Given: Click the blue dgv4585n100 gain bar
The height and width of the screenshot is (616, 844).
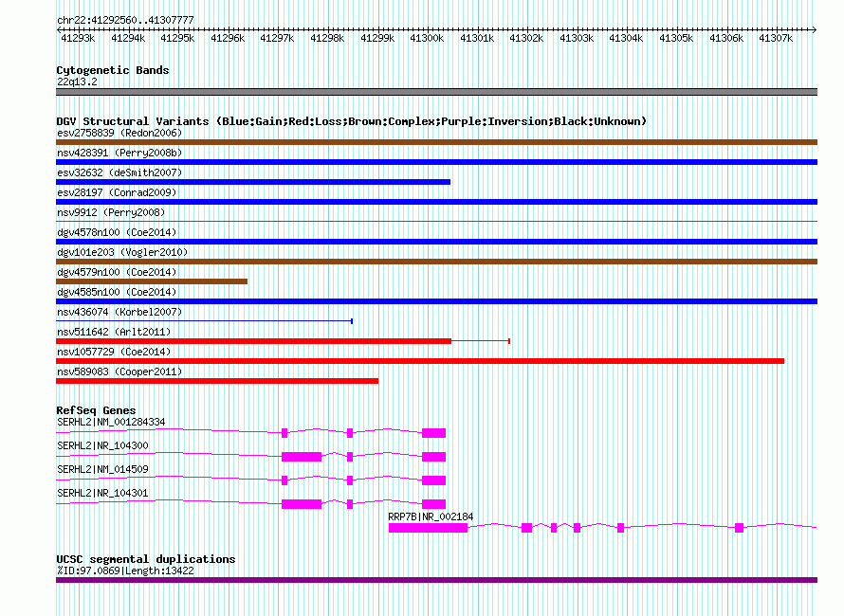Looking at the screenshot, I should [436, 301].
